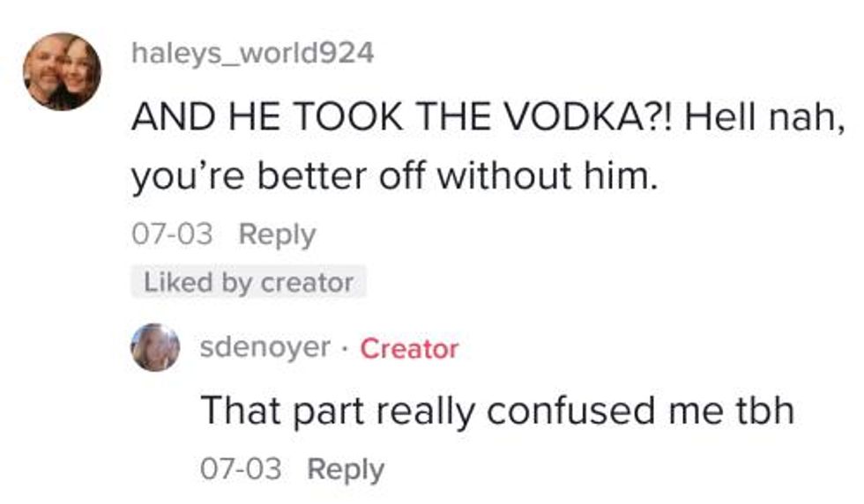The image size is (864, 504).
Task: Click the text "you're better off without him."
Action: [394, 177]
